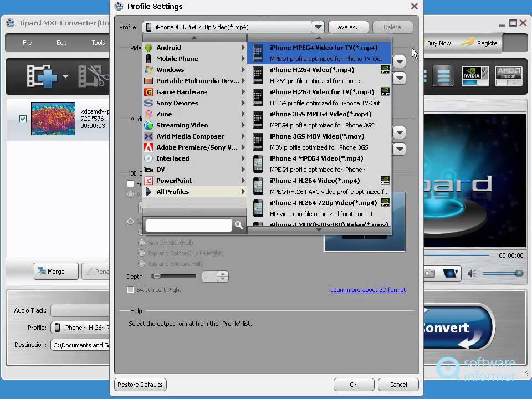Open the Edit menu in main window

[62, 43]
